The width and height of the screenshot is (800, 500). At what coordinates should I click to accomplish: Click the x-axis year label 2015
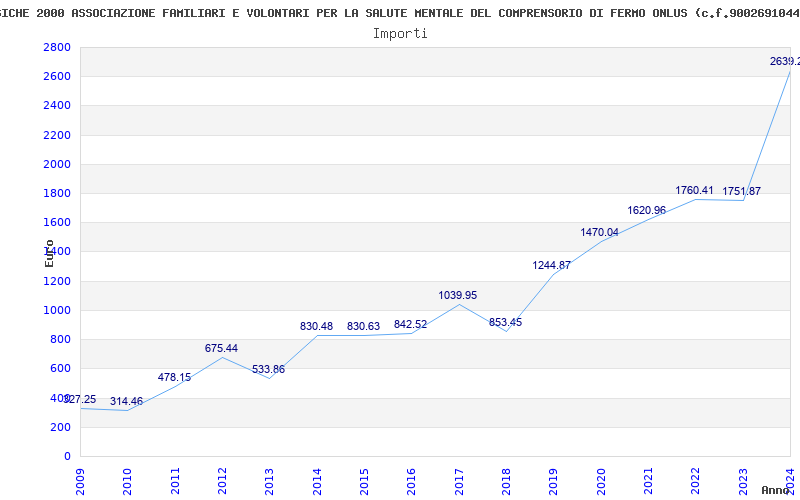(364, 481)
